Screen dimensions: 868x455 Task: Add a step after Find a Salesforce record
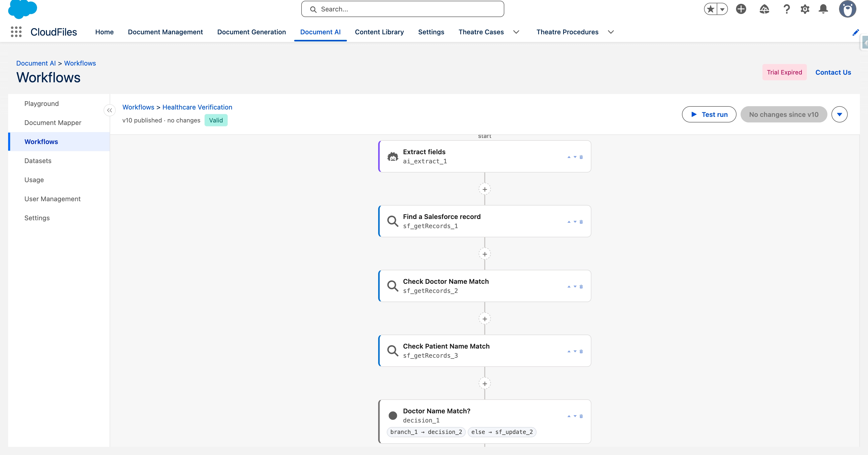(485, 254)
